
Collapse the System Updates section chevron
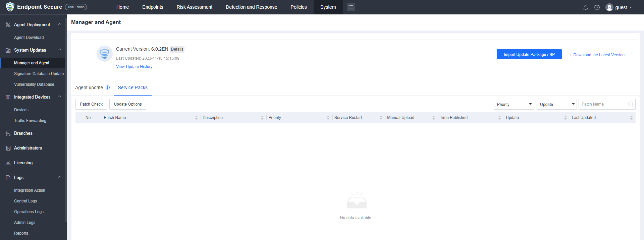click(60, 50)
